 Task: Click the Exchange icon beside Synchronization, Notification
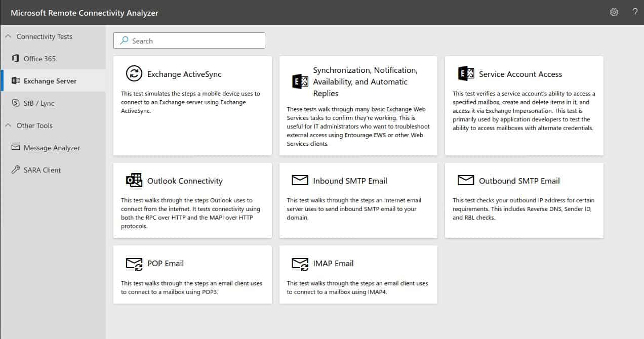pos(300,81)
